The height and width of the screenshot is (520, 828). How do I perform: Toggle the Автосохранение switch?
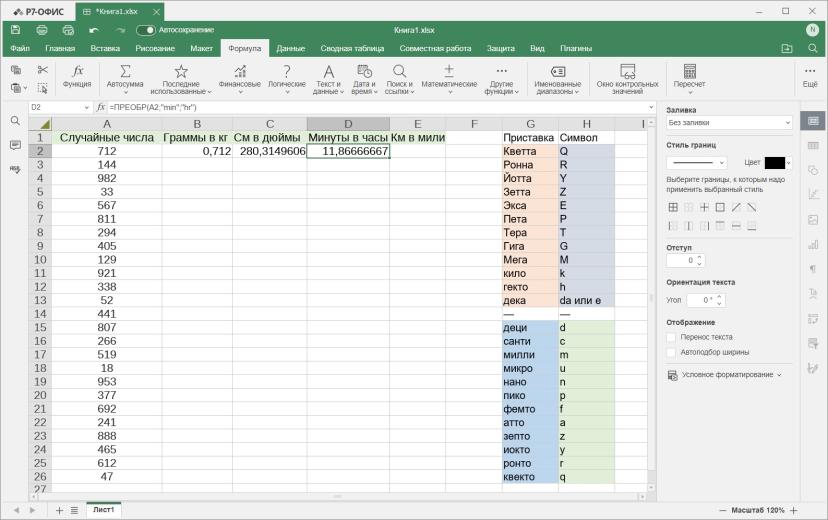(146, 30)
